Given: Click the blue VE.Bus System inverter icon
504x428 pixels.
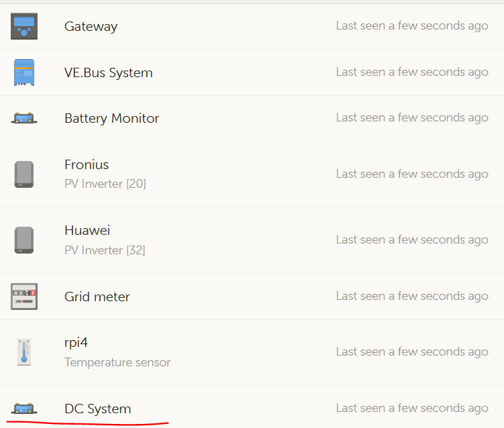Looking at the screenshot, I should (24, 72).
